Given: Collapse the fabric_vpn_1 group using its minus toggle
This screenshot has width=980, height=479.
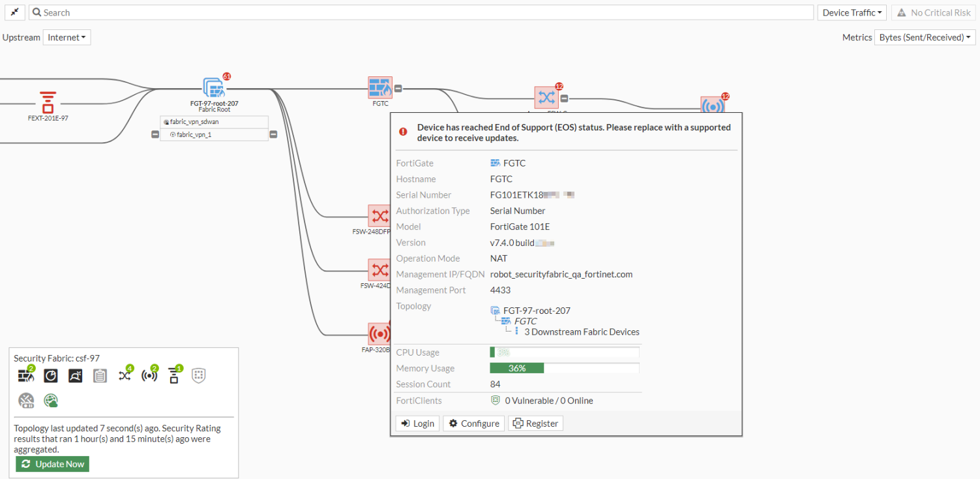Looking at the screenshot, I should point(155,134).
